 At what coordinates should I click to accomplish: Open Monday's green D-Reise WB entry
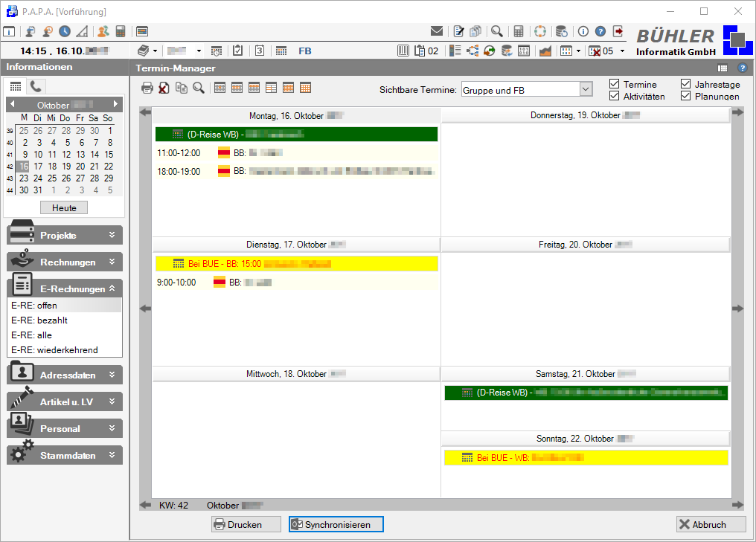click(296, 134)
